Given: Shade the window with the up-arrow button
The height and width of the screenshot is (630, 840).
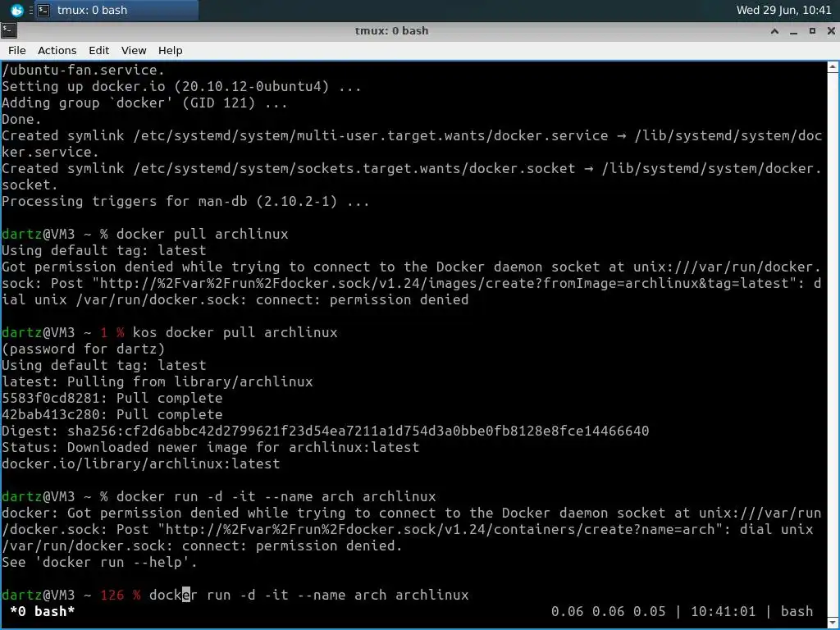Looking at the screenshot, I should click(x=774, y=31).
